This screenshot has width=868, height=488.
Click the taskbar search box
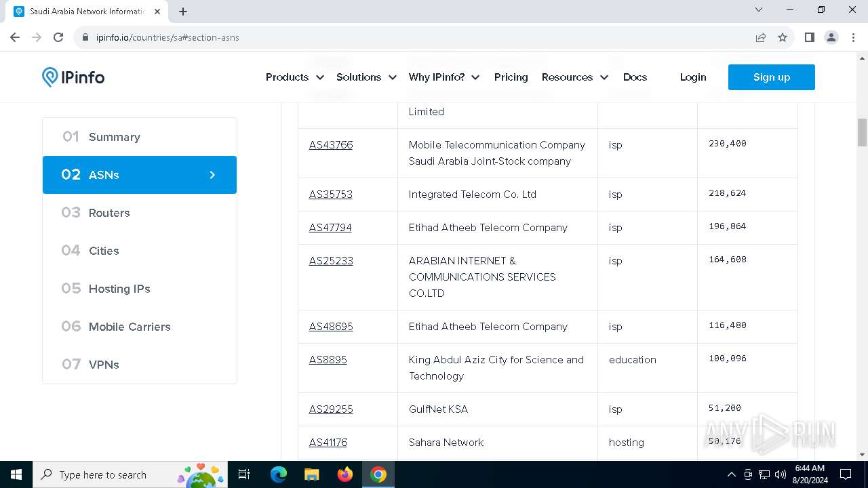pyautogui.click(x=132, y=474)
